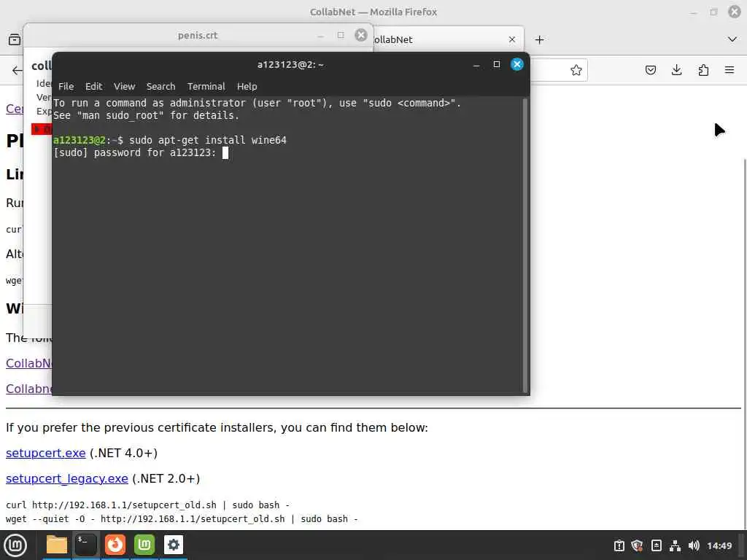Click the security shield tray icon
Image resolution: width=747 pixels, height=560 pixels.
[637, 545]
